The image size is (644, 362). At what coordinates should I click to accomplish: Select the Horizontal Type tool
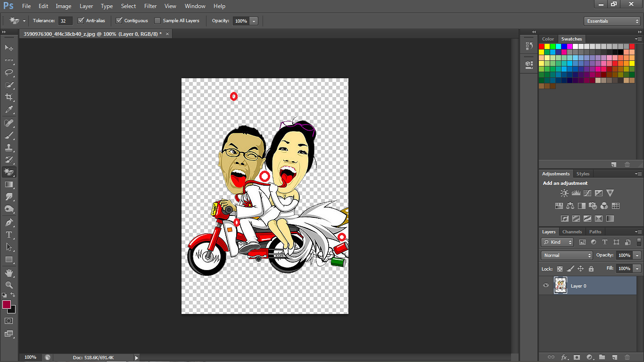tap(9, 235)
